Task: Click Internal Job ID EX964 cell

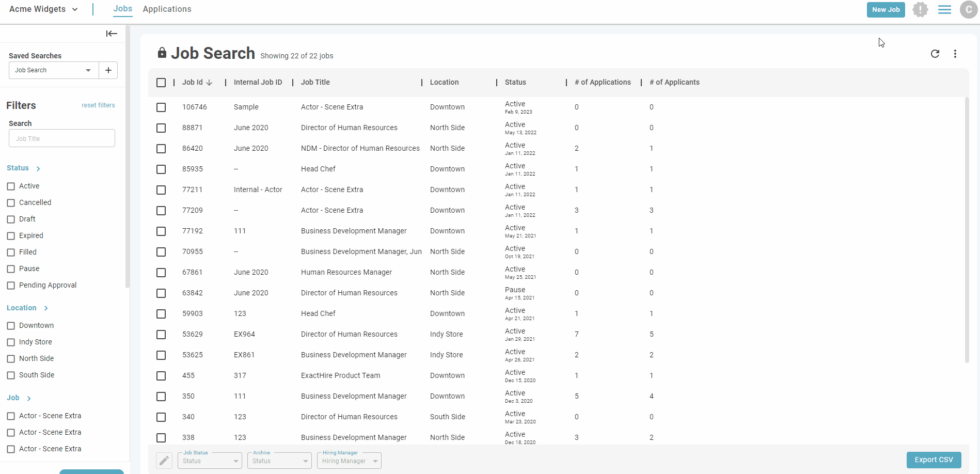Action: pos(244,334)
